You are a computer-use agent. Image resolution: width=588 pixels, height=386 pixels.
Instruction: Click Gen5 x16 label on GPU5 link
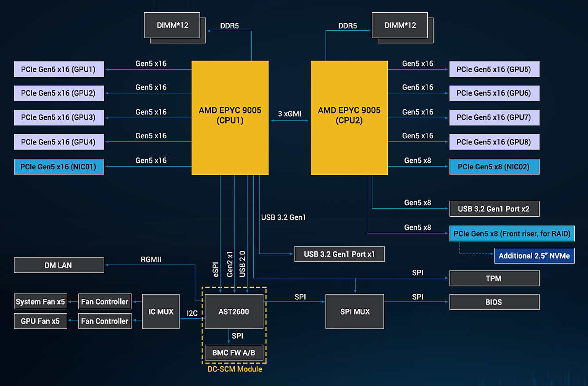pyautogui.click(x=418, y=64)
